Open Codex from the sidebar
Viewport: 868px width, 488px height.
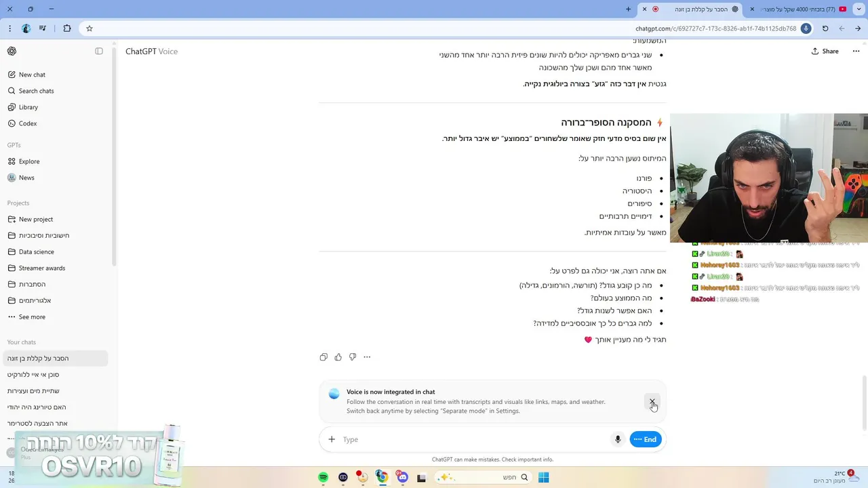point(56,123)
